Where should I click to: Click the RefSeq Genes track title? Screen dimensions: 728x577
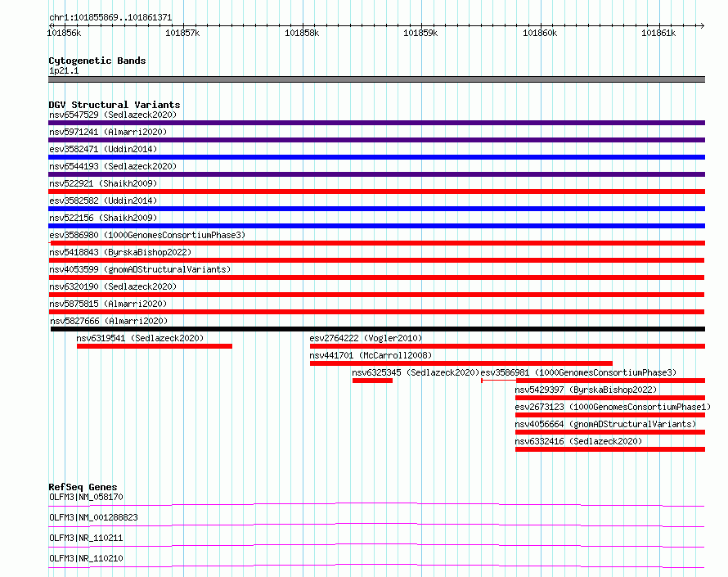tap(83, 487)
